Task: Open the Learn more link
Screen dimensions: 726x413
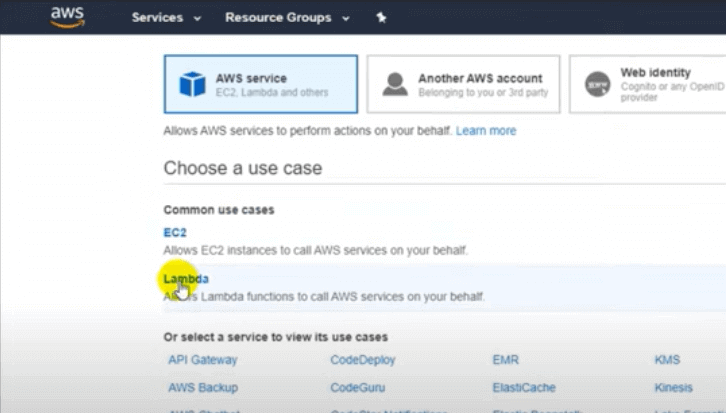Action: point(486,131)
